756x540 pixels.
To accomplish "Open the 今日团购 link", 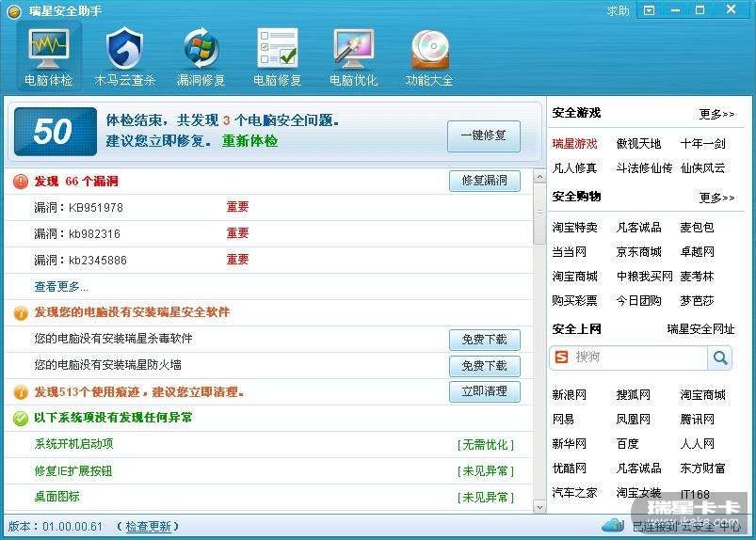I will (639, 301).
